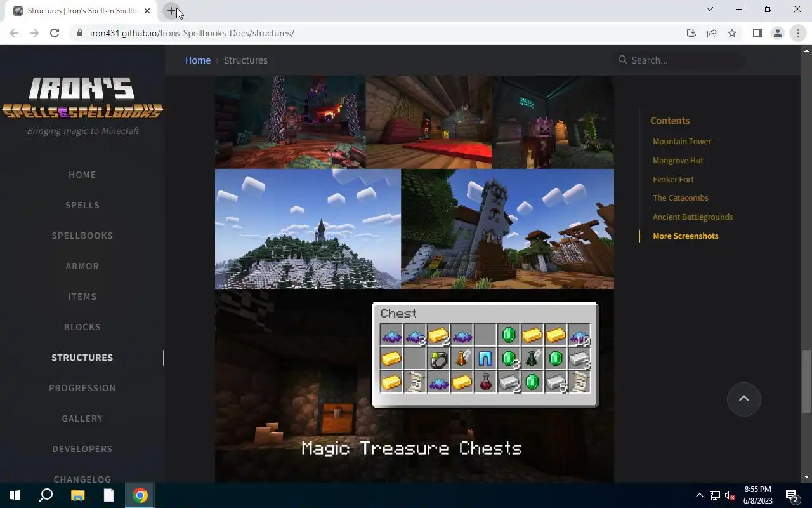Click the search magnifier icon
The height and width of the screenshot is (508, 812).
pyautogui.click(x=623, y=60)
